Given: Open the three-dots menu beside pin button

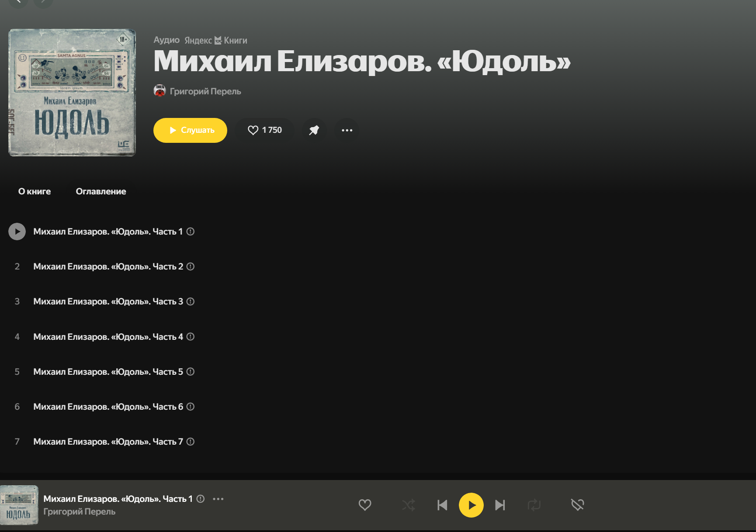Looking at the screenshot, I should click(347, 130).
